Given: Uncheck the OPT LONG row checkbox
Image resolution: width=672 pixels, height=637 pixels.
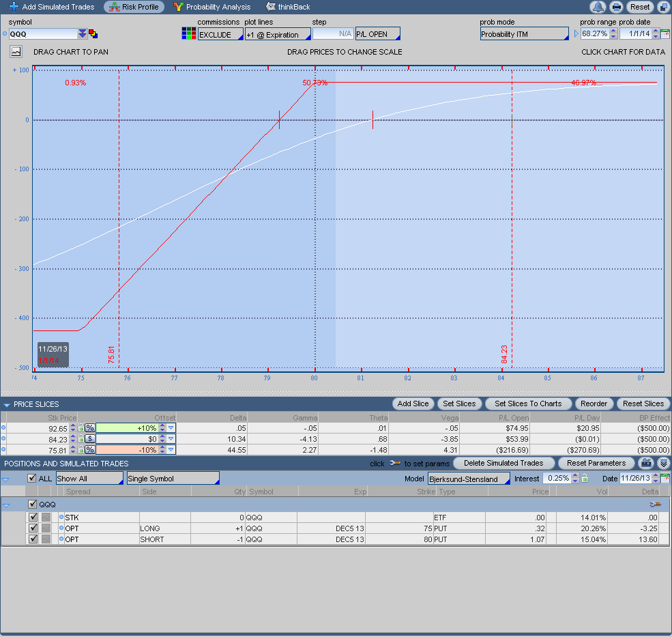Looking at the screenshot, I should coord(33,528).
